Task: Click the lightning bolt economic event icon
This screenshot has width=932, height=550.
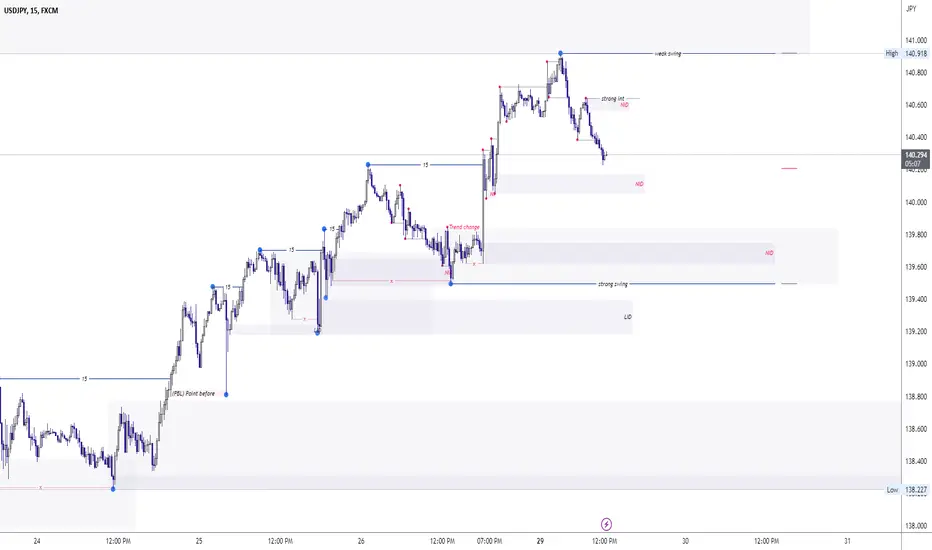Action: click(606, 523)
